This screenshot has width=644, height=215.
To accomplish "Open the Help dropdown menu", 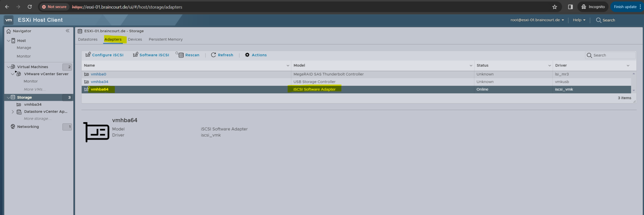I will click(579, 20).
